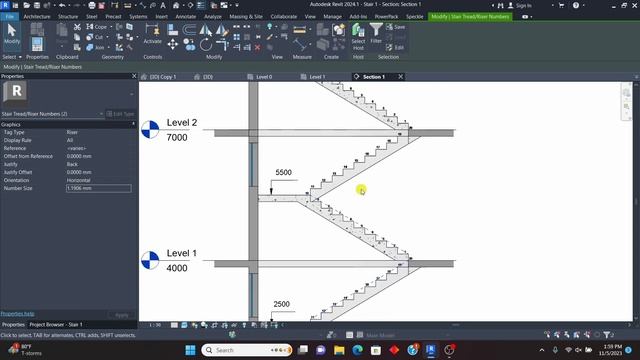Click Activate controls button

pyautogui.click(x=152, y=34)
